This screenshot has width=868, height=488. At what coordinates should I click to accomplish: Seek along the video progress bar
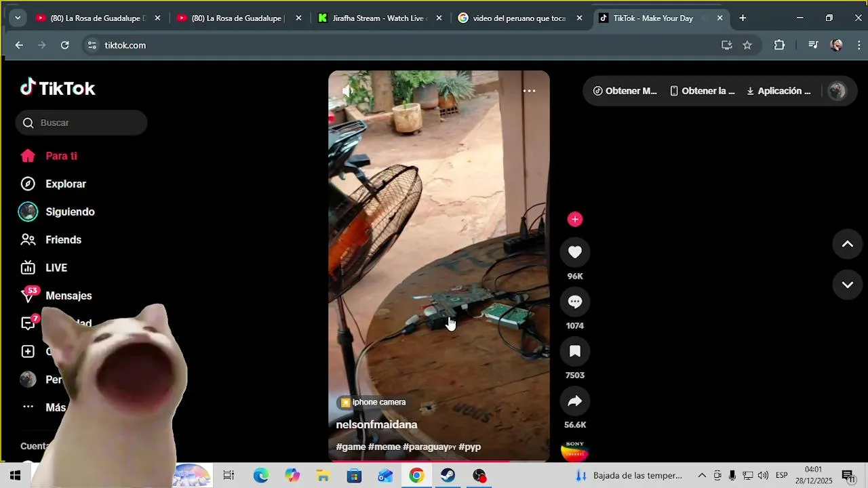[439, 461]
